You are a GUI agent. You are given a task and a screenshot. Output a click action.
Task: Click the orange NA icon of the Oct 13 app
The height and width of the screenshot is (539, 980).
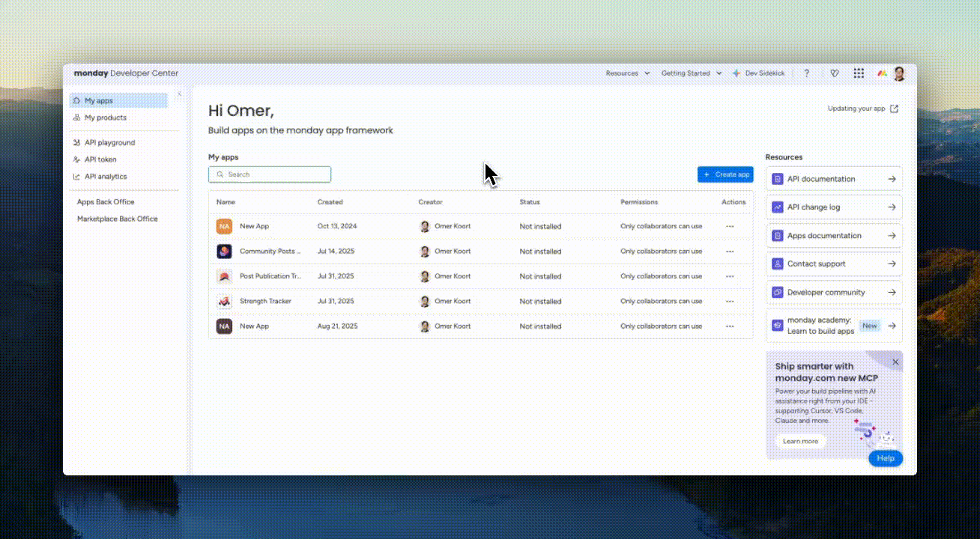click(x=224, y=226)
